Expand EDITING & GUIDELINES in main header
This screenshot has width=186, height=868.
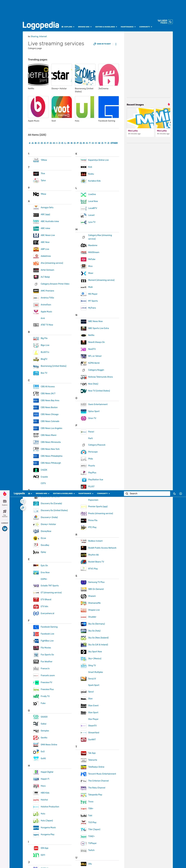[x=106, y=27]
